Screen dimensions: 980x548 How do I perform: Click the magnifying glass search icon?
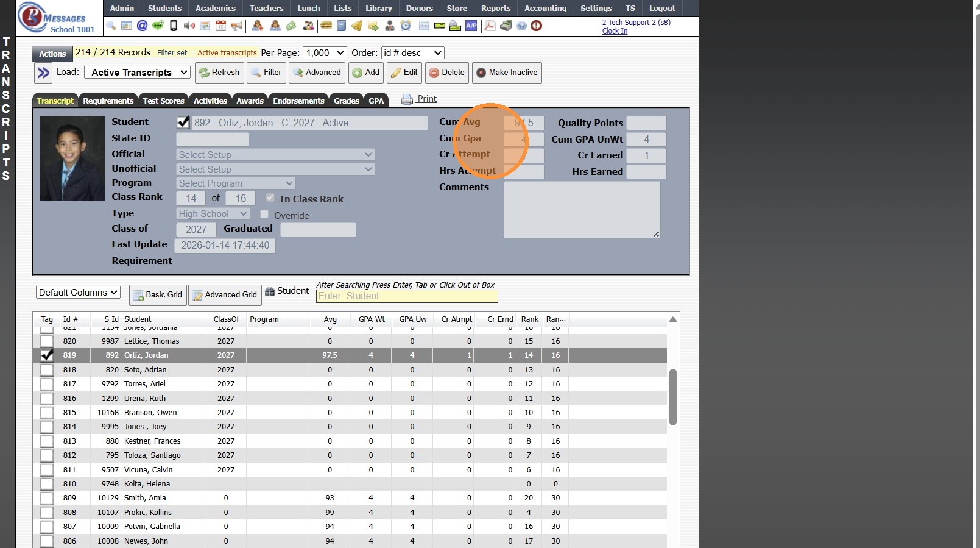[111, 26]
